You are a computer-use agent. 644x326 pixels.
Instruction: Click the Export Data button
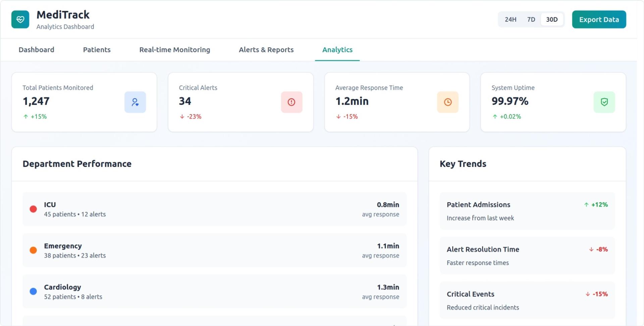599,19
